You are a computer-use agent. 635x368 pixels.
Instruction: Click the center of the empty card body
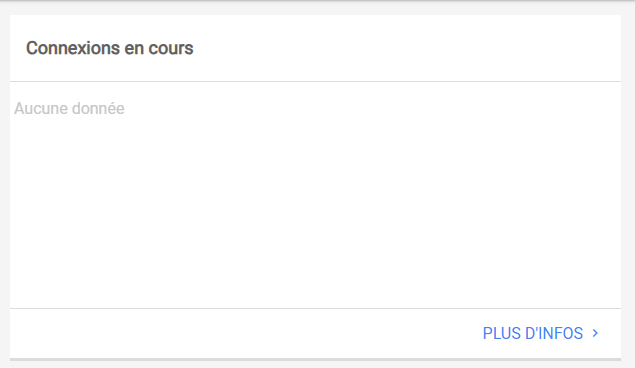tap(315, 195)
